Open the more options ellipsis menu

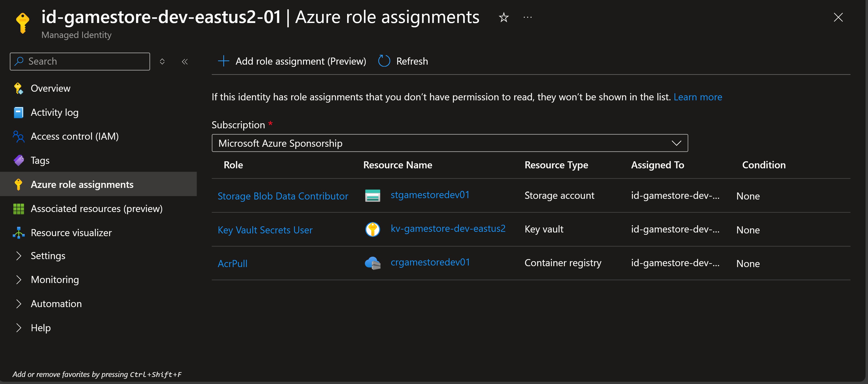[x=527, y=17]
